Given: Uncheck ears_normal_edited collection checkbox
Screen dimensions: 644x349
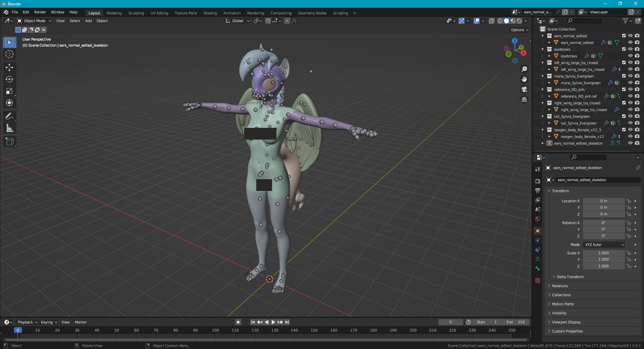Looking at the screenshot, I should 624,36.
